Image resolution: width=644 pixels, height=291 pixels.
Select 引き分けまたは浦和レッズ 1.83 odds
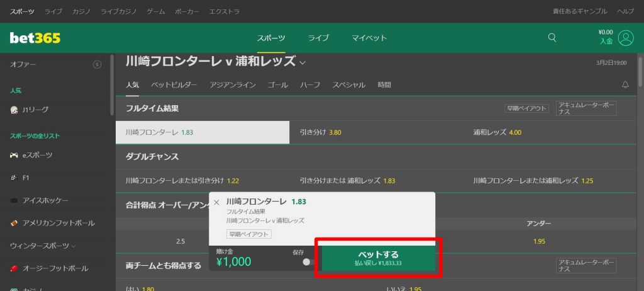(x=376, y=181)
